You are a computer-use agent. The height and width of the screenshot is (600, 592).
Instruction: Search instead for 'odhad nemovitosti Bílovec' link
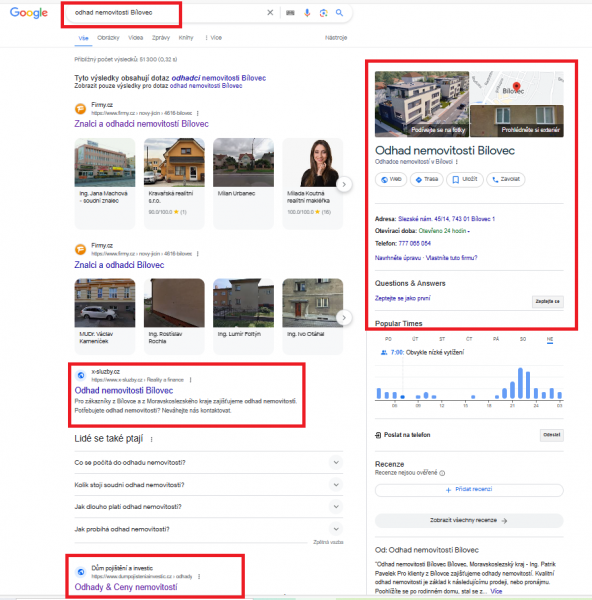coord(206,86)
